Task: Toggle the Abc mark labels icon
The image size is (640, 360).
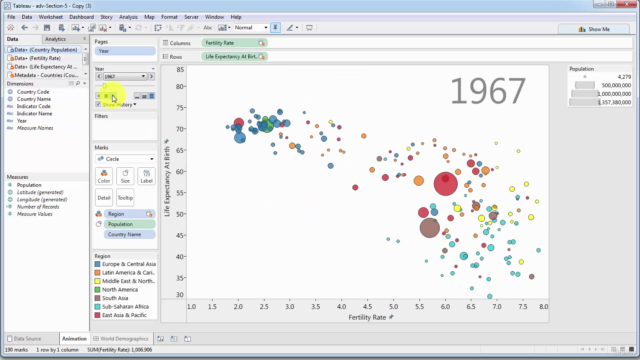Action: click(x=207, y=28)
